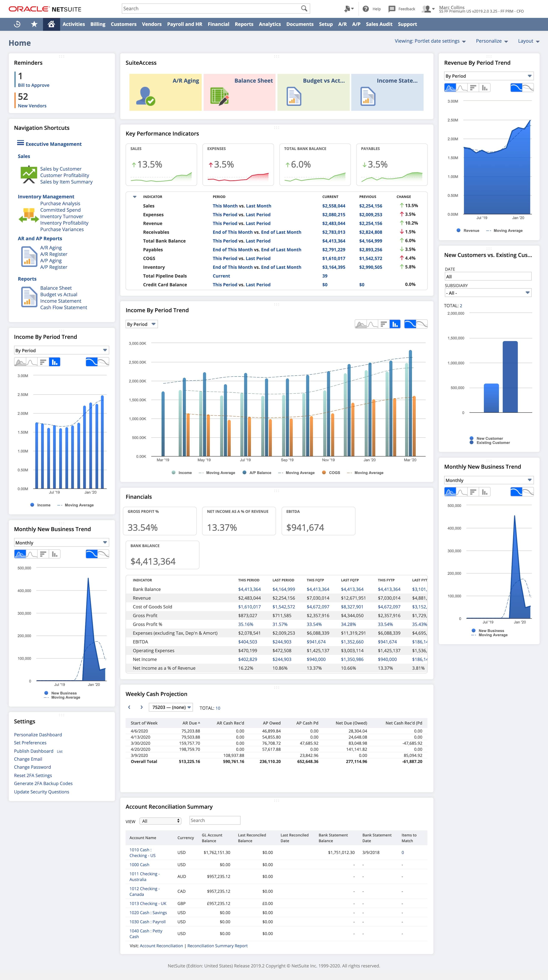This screenshot has width=548, height=980.
Task: Select area chart icon in center Income trend
Action: (360, 324)
